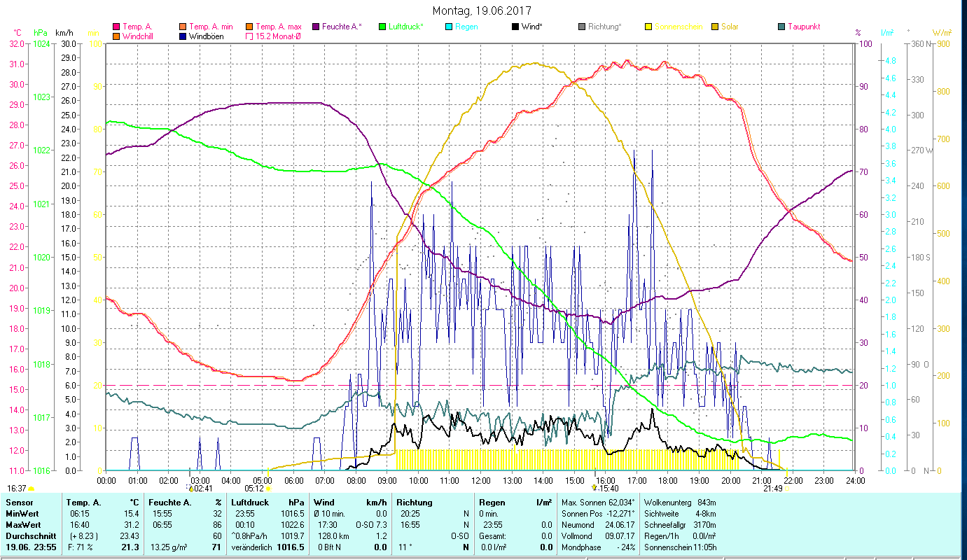Viewport: 967px width, 560px height.
Task: Click the magenta Temp. A. legend swatch
Action: [117, 27]
